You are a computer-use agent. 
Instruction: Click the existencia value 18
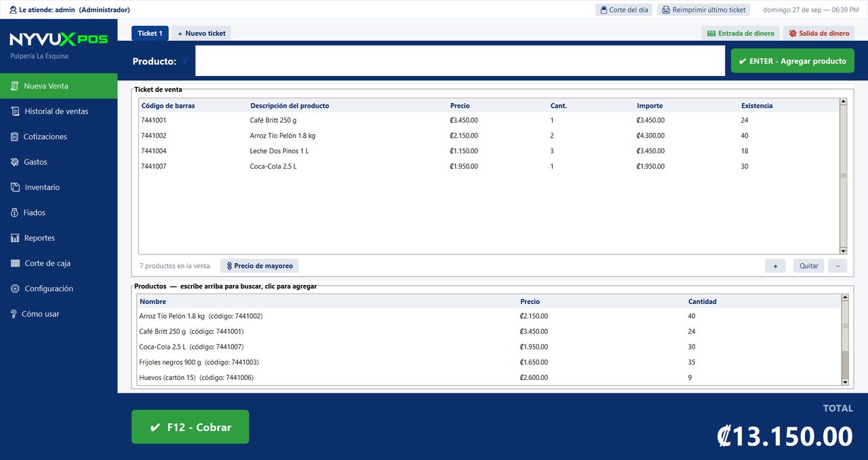click(x=745, y=151)
